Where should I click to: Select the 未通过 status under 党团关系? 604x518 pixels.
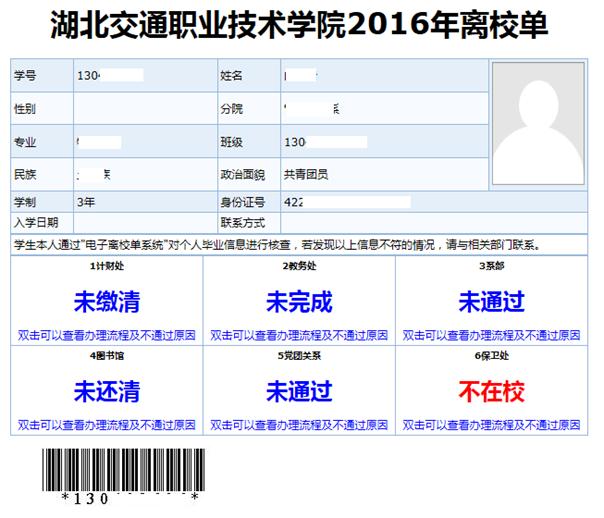[299, 390]
